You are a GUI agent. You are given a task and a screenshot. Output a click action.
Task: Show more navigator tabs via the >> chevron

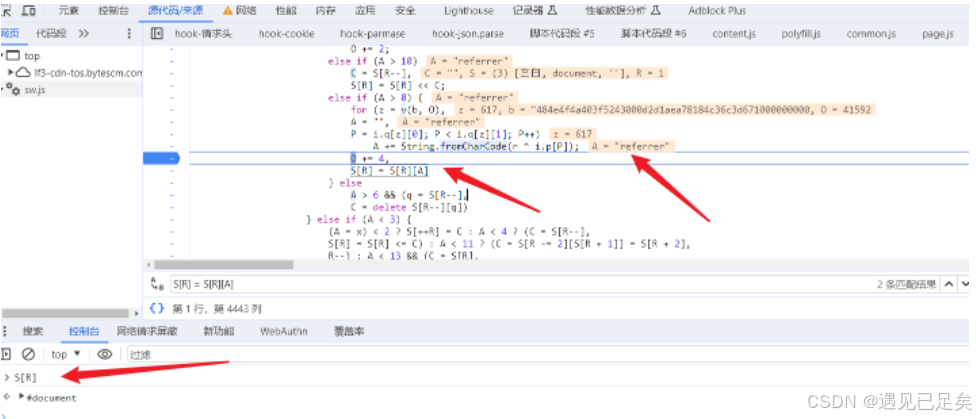(x=83, y=34)
